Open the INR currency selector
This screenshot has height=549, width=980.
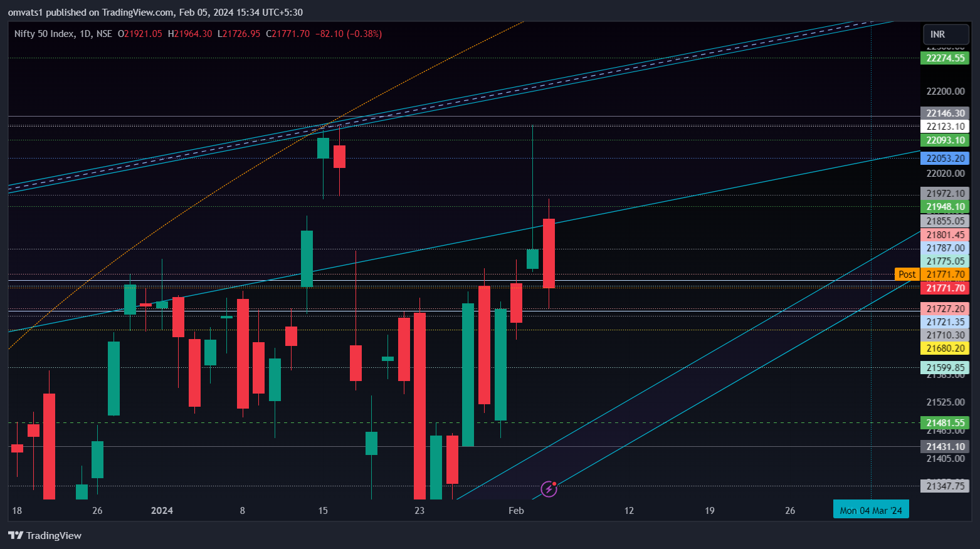tap(946, 34)
